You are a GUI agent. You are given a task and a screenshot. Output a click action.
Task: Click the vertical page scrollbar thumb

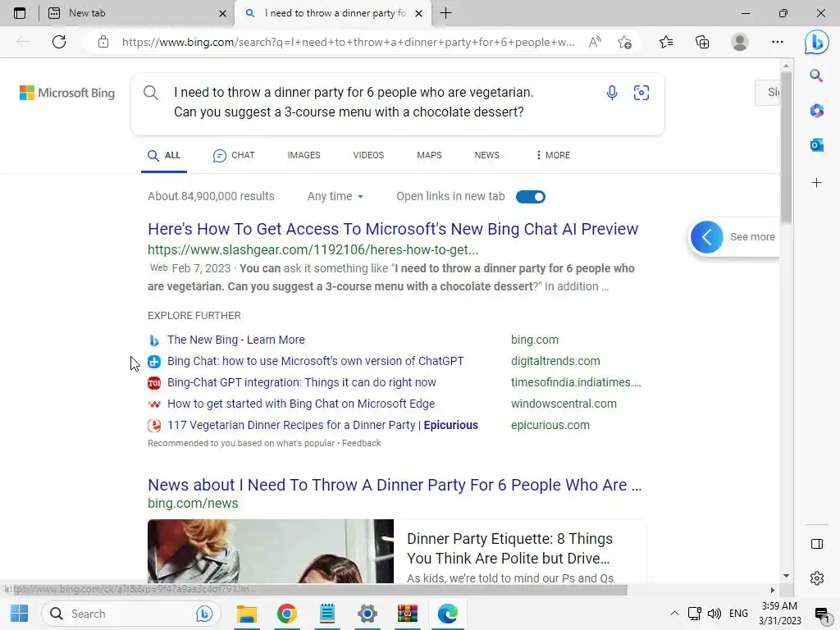coord(786,148)
